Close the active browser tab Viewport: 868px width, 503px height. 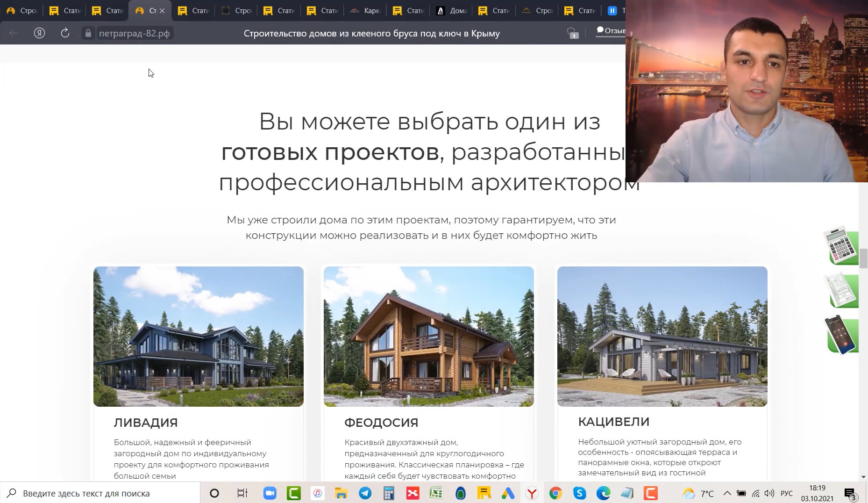[162, 11]
